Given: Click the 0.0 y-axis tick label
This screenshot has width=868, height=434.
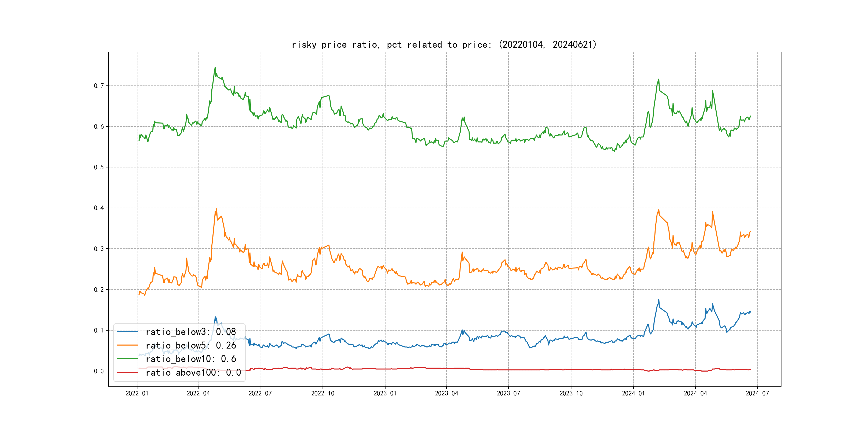Looking at the screenshot, I should (99, 371).
